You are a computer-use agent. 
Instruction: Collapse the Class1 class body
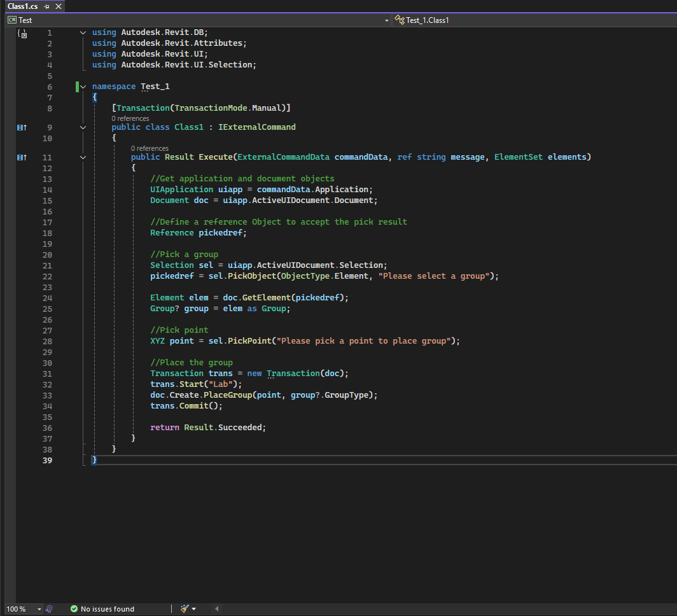point(82,127)
